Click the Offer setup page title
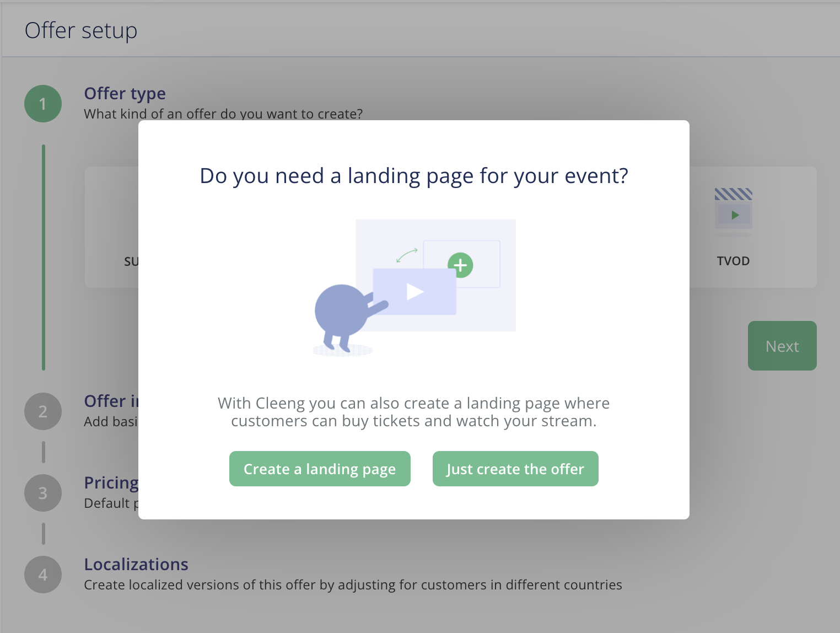 point(81,30)
